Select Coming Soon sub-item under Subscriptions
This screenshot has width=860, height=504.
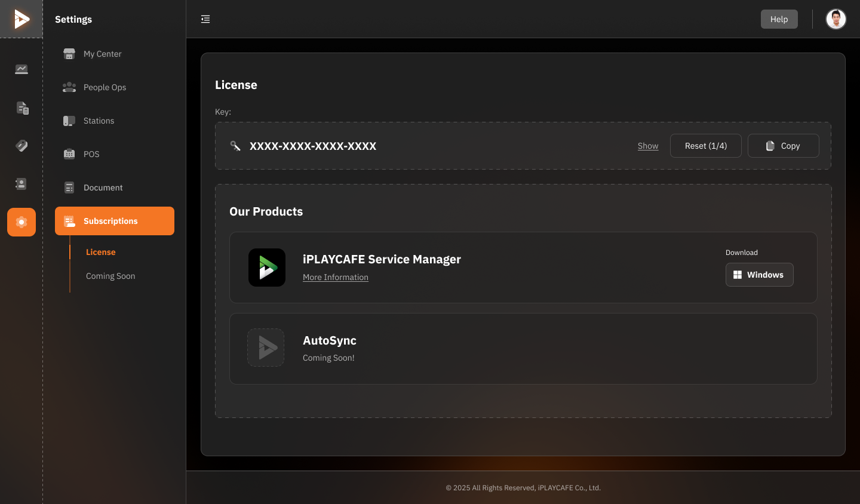click(110, 276)
